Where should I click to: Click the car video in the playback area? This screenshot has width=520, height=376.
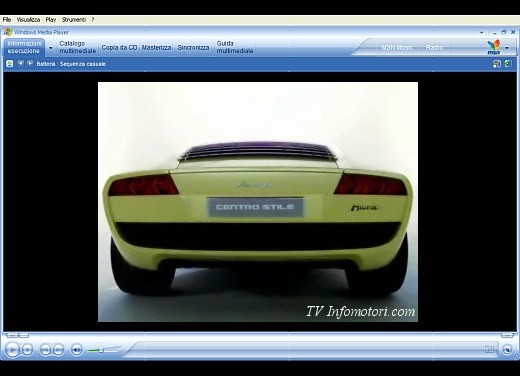coord(258,202)
